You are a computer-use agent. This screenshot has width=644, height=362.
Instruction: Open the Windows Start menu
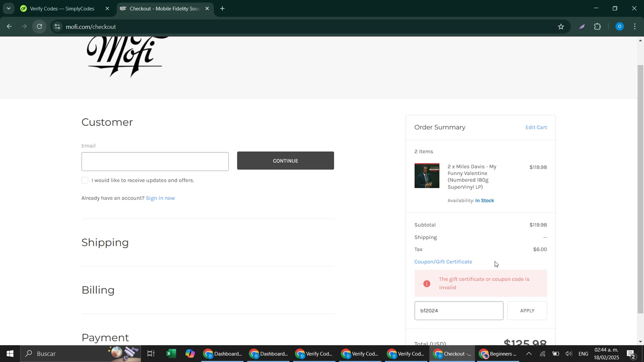click(10, 354)
